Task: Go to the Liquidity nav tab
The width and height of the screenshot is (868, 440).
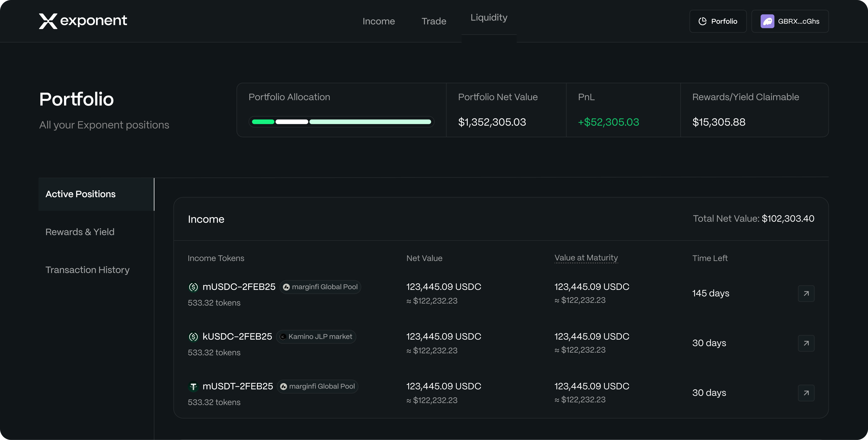Action: tap(489, 17)
